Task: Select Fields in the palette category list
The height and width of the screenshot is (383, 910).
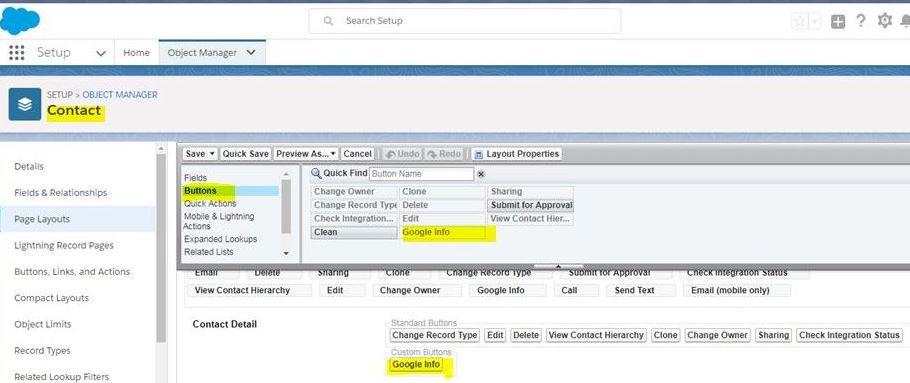Action: point(196,178)
